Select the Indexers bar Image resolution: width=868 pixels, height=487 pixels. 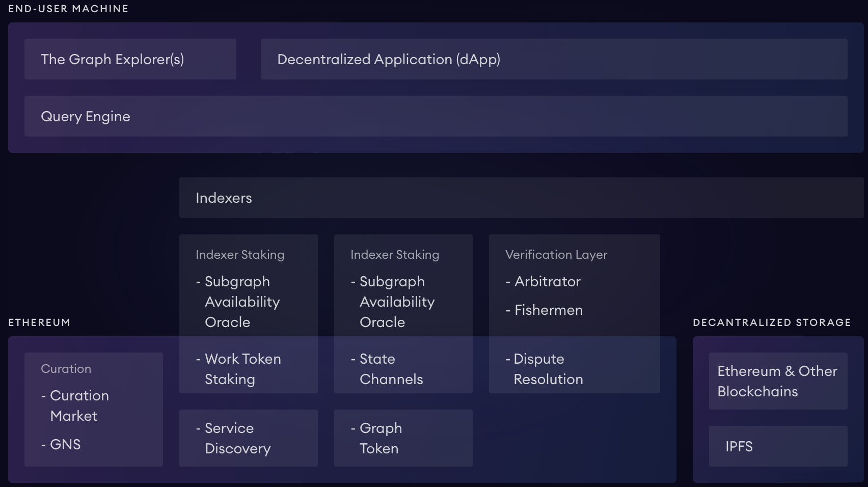(521, 198)
